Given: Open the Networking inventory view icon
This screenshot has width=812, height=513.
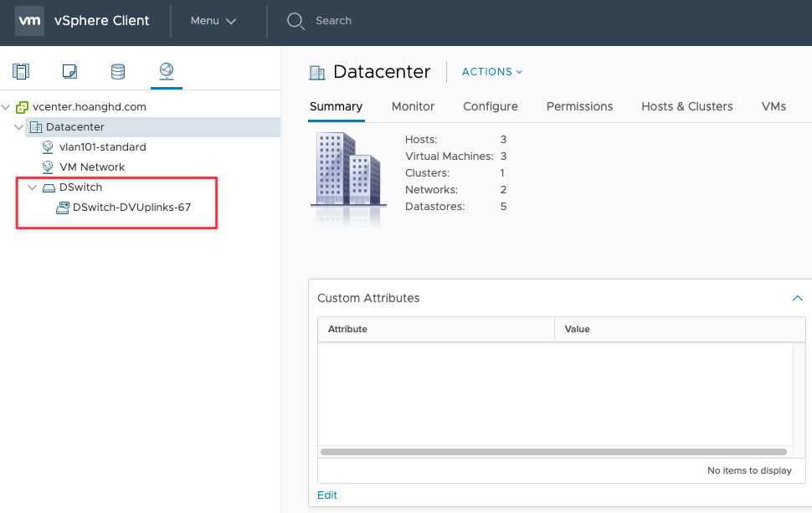Looking at the screenshot, I should click(x=167, y=71).
